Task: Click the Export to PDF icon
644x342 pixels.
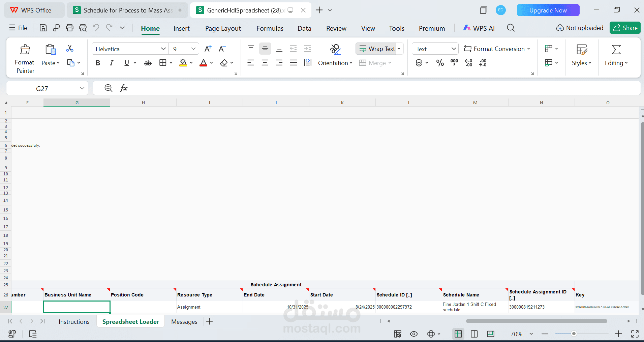Action: 56,28
